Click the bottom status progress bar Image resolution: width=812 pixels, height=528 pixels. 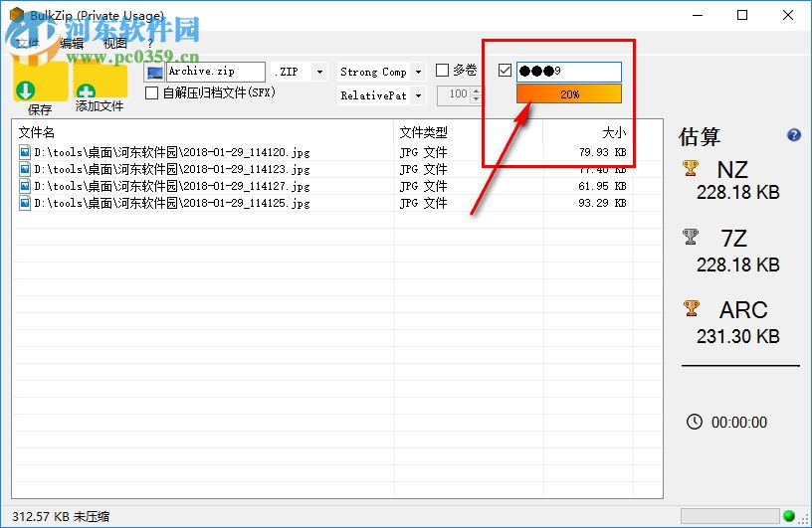coord(729,516)
